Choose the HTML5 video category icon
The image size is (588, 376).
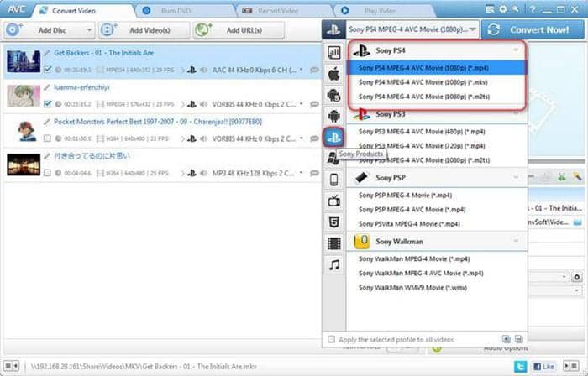pos(333,222)
